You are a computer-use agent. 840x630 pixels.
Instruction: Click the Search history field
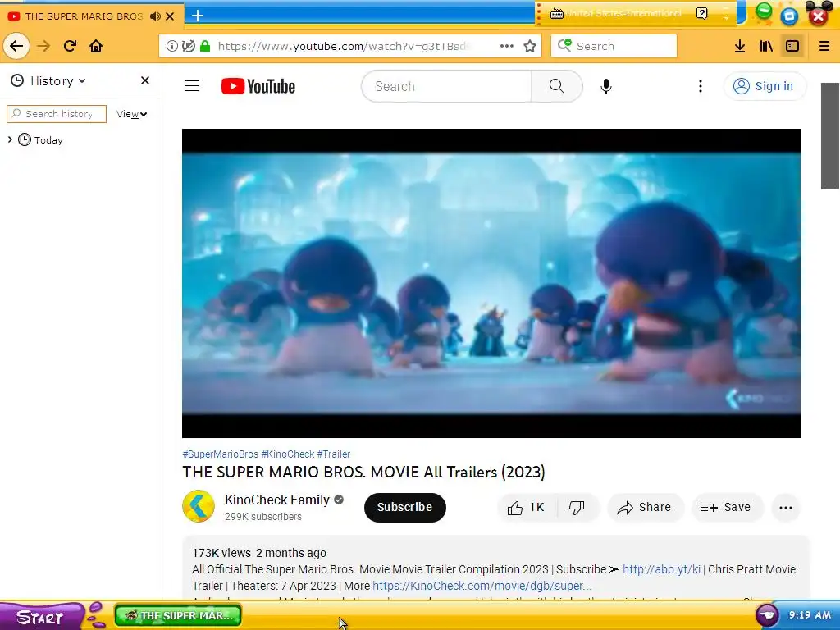(x=57, y=113)
